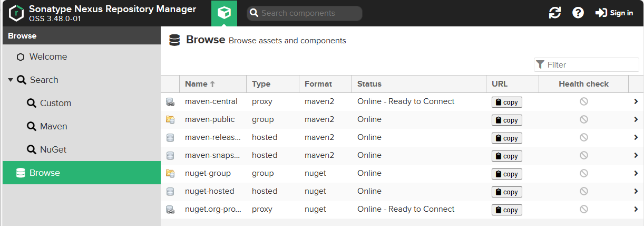This screenshot has width=644, height=226.
Task: Click the nuget-hosted repository database icon
Action: coord(170,191)
